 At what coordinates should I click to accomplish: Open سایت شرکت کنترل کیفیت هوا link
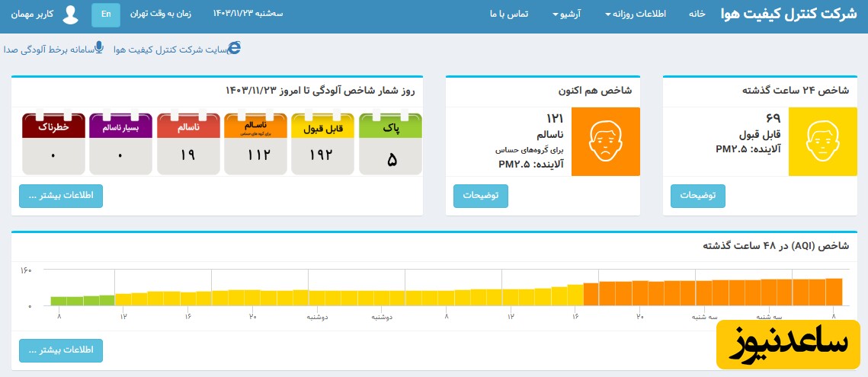point(170,50)
